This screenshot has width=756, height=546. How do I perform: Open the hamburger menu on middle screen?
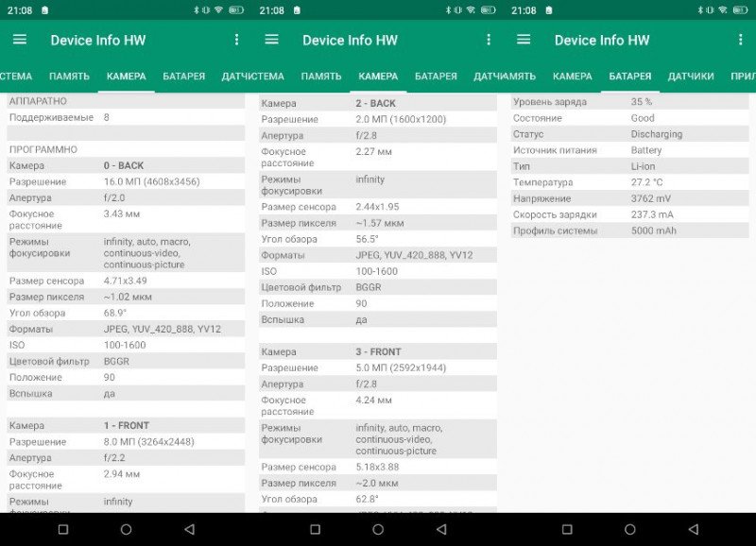pyautogui.click(x=272, y=40)
